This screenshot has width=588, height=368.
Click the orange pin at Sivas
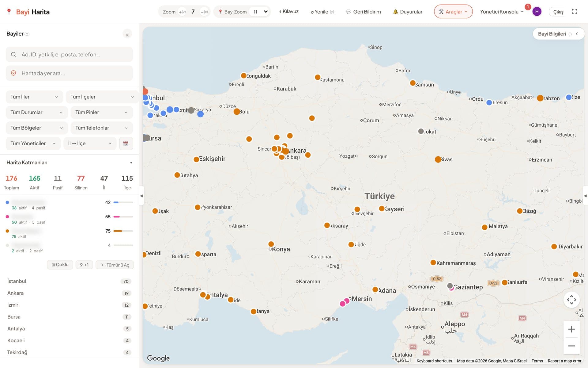point(438,159)
